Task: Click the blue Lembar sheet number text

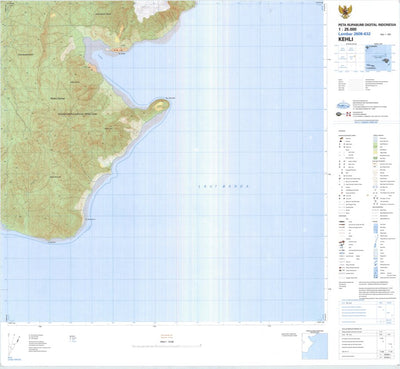Action: point(354,34)
